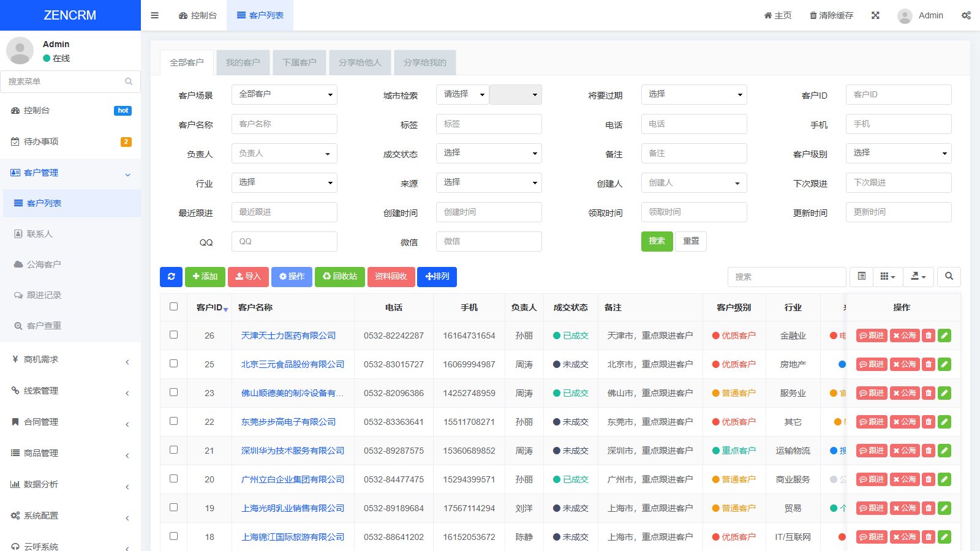Edit row 21 with green pencil icon
The image size is (980, 551).
click(944, 451)
